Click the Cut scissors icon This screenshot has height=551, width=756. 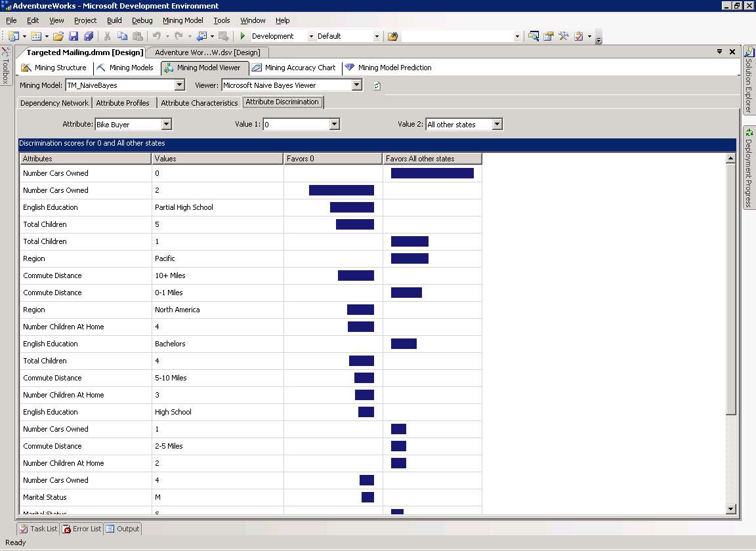coord(107,36)
